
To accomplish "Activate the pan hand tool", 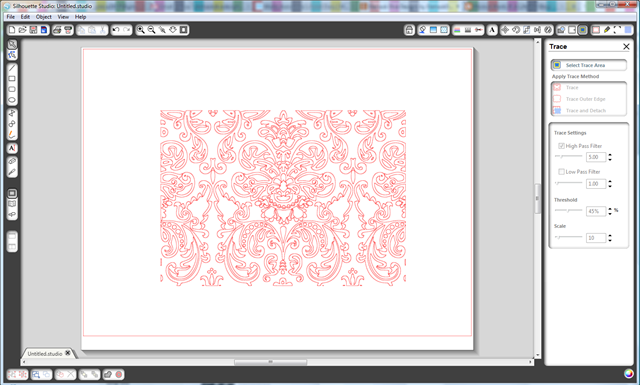I will click(x=173, y=30).
